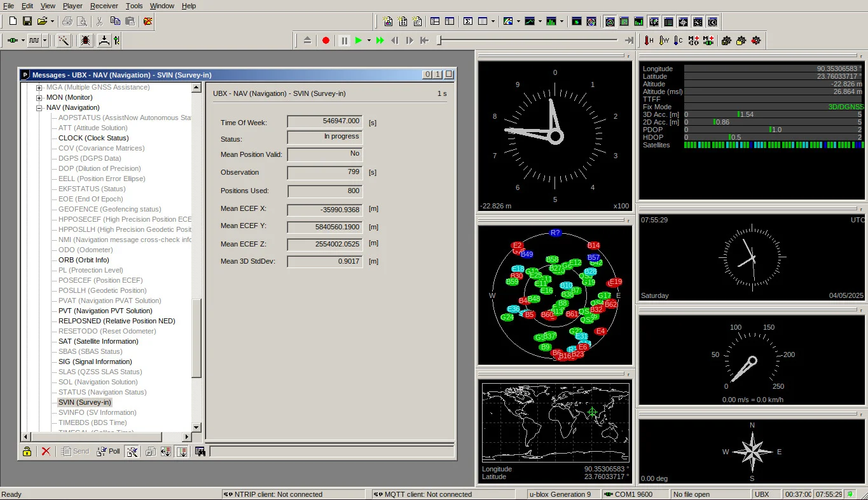Click the yellow padlock lock icon
The image size is (868, 500).
click(27, 451)
